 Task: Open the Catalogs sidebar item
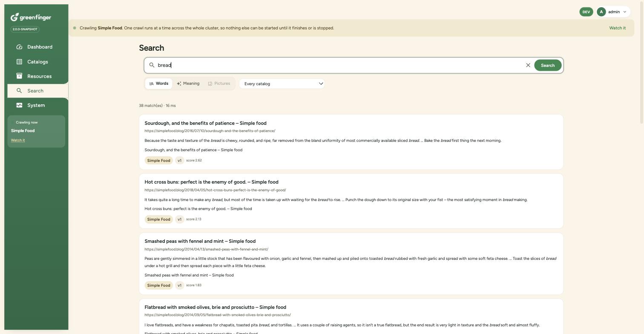37,62
